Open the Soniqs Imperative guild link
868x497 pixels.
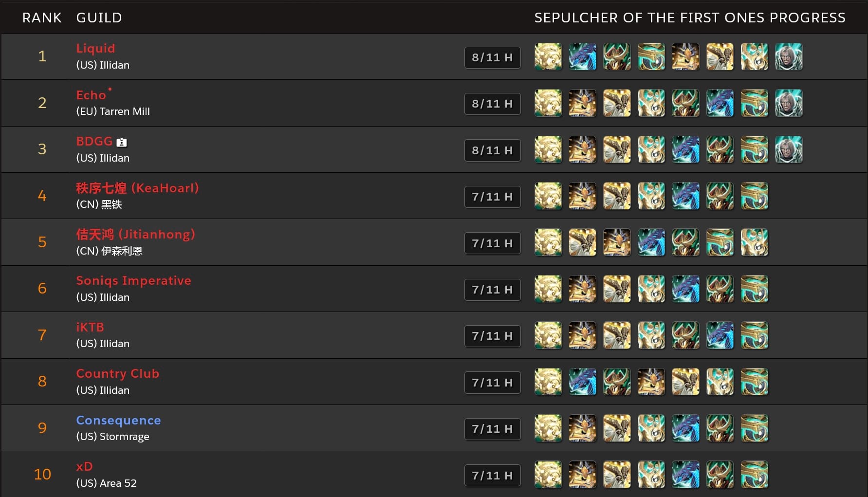133,281
